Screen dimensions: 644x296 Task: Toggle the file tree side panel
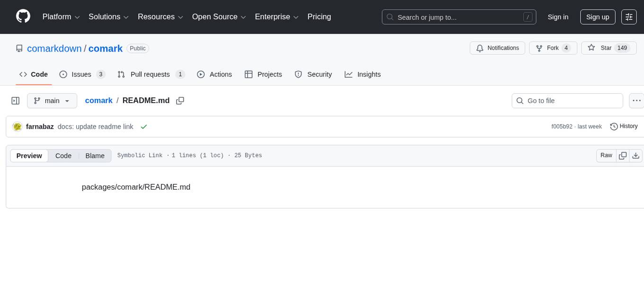coord(15,100)
